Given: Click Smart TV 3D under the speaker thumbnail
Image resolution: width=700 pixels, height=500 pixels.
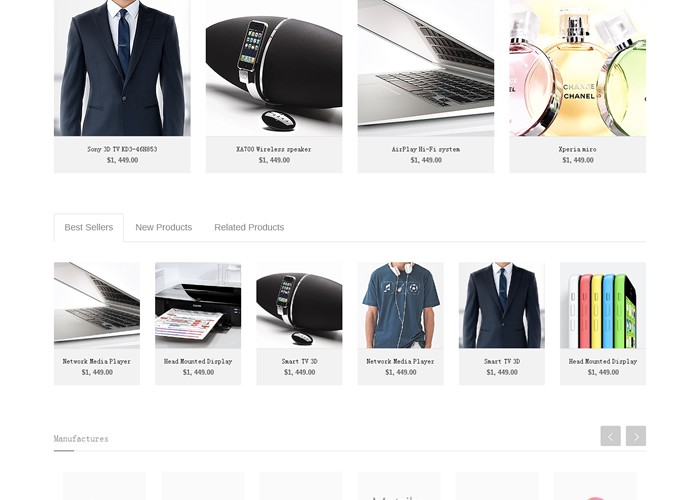Looking at the screenshot, I should 300,361.
